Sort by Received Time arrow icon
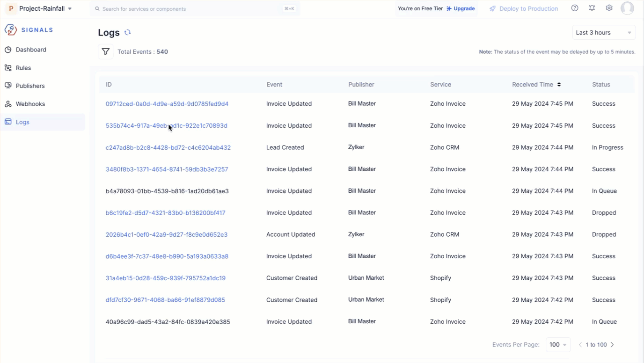Viewport: 644px width, 363px height. [x=559, y=85]
